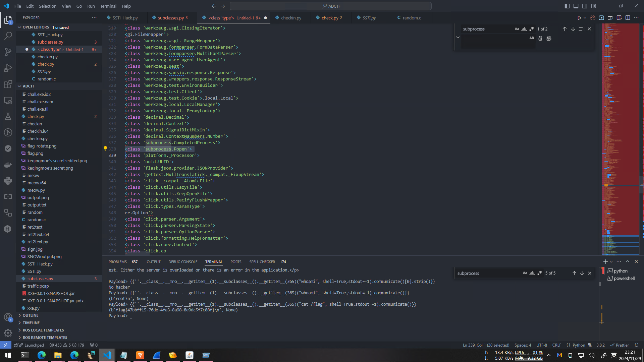Viewport: 644px width, 362px height.
Task: Open the DEBUG CONSOLE panel tab
Action: [x=183, y=262]
